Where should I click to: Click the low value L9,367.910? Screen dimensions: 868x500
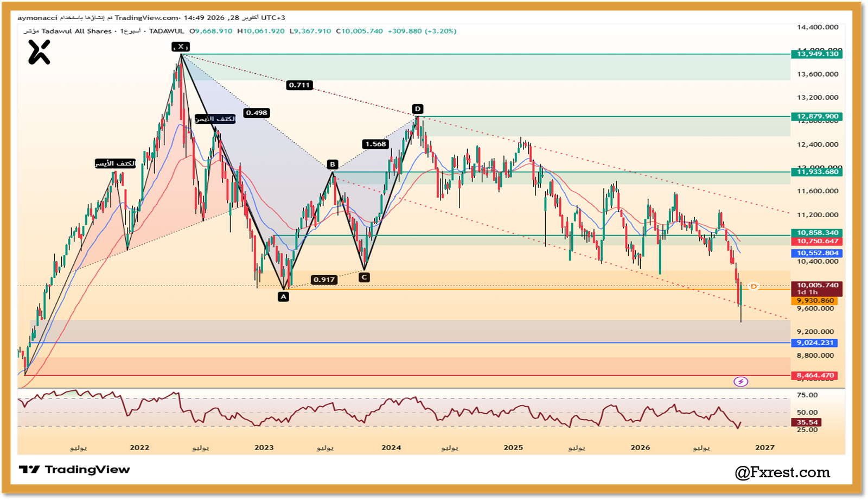[x=310, y=31]
